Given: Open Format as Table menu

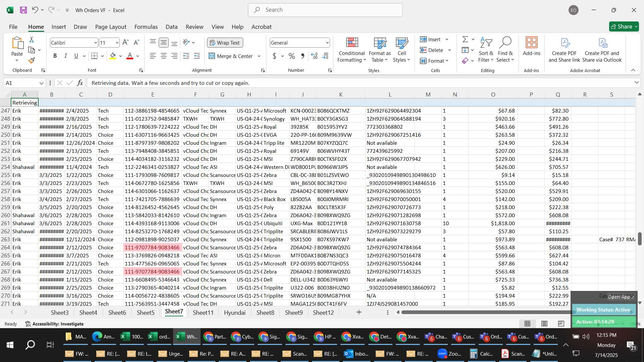Looking at the screenshot, I should tap(380, 50).
